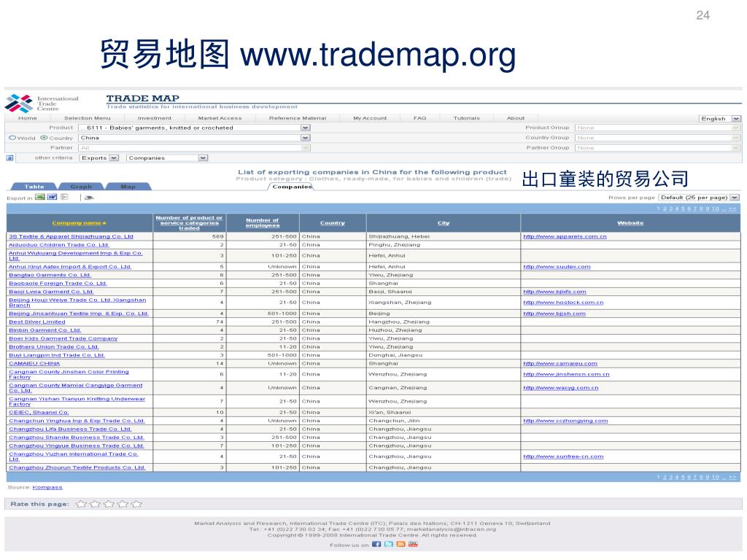
Task: Open the Twitter follow icon
Action: (x=389, y=544)
